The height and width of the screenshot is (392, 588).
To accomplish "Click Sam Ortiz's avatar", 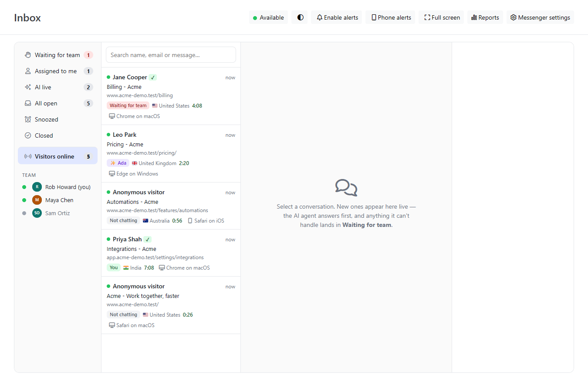I will [37, 213].
